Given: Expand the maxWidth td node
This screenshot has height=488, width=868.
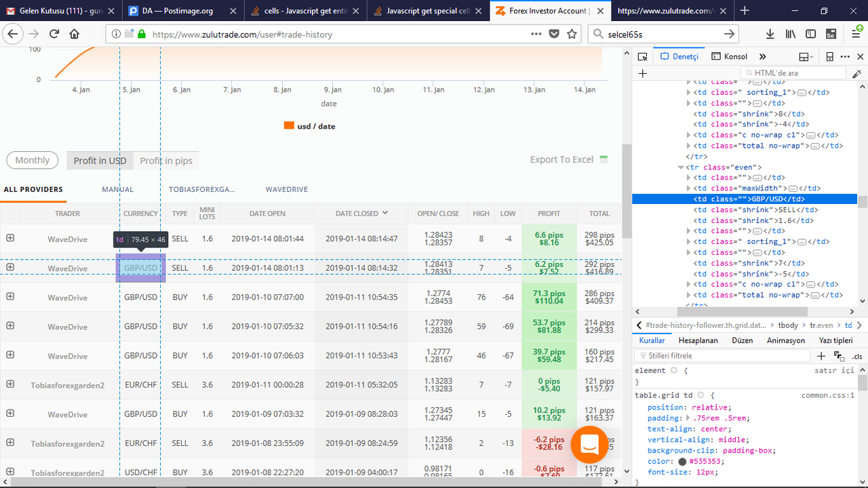Looking at the screenshot, I should click(x=689, y=188).
